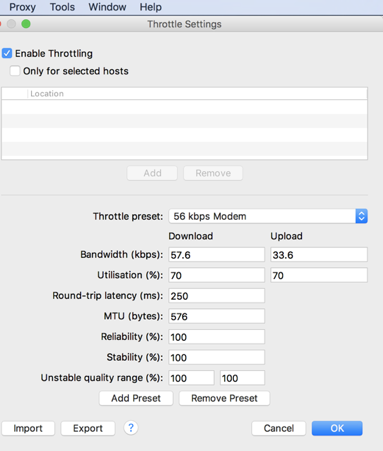
Task: Focus the Download bandwidth field showing 57.6
Action: (217, 255)
